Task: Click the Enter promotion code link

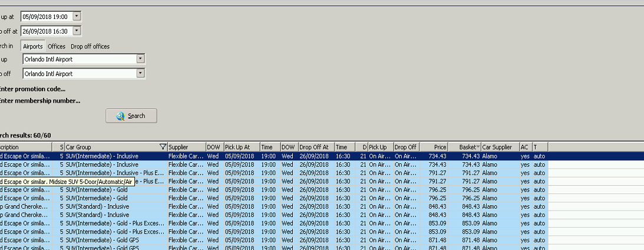Action: click(x=32, y=89)
